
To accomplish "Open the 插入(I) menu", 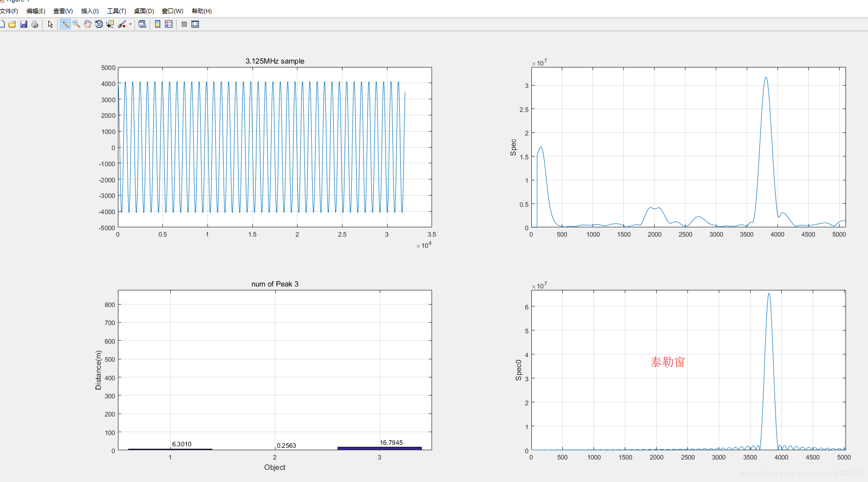I will 90,11.
